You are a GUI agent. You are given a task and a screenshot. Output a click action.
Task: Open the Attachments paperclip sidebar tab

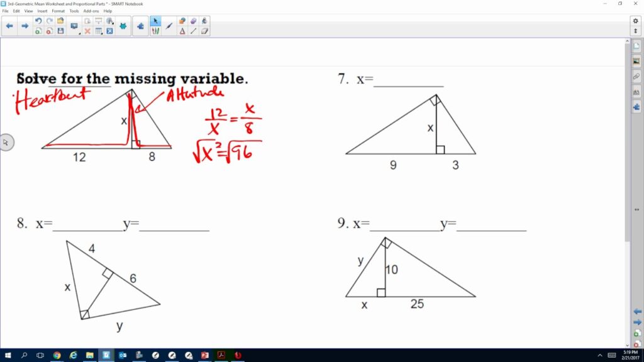tap(636, 77)
